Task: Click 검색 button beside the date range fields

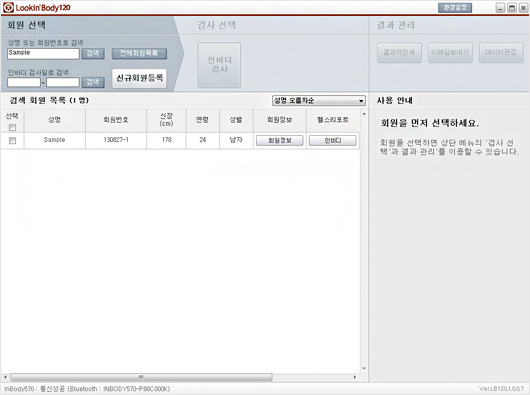Action: point(93,82)
